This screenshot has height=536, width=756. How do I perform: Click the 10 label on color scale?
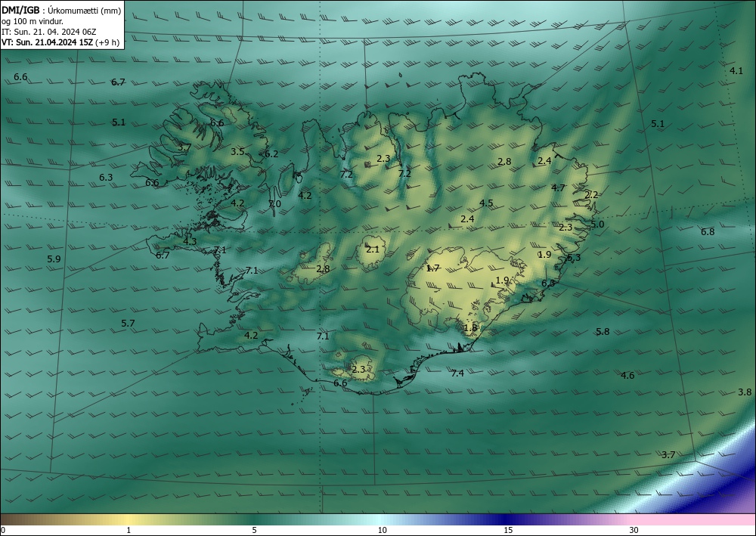[382, 530]
